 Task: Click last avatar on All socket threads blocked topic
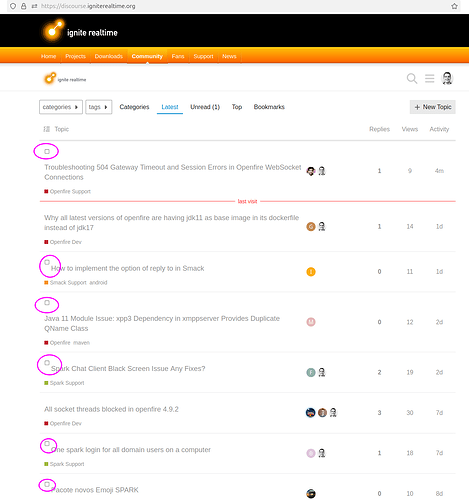click(x=333, y=413)
